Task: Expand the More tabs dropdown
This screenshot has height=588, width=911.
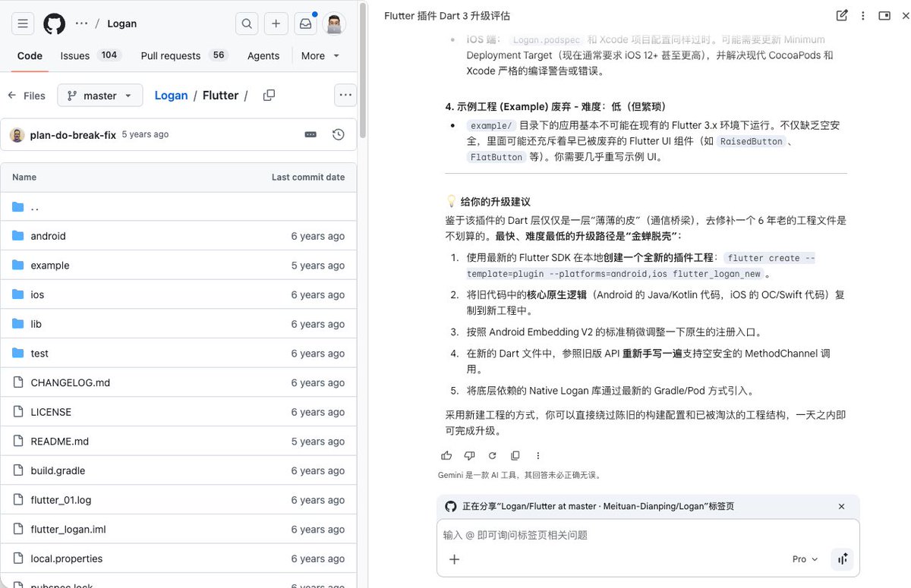Action: (x=320, y=55)
